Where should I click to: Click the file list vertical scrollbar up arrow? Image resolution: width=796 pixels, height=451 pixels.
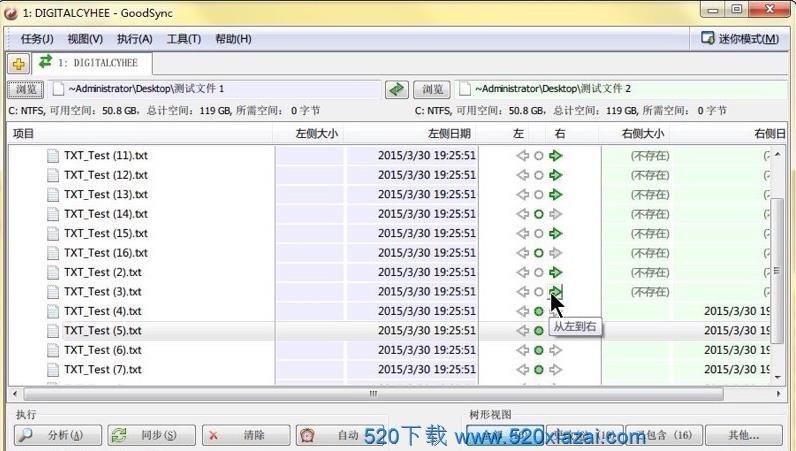(x=778, y=154)
